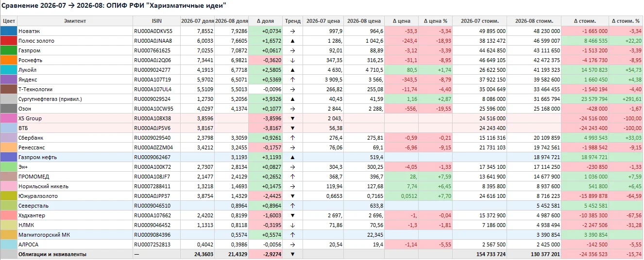Click ISIN RU0007252813 cell
The height and width of the screenshot is (260, 644).
click(156, 244)
